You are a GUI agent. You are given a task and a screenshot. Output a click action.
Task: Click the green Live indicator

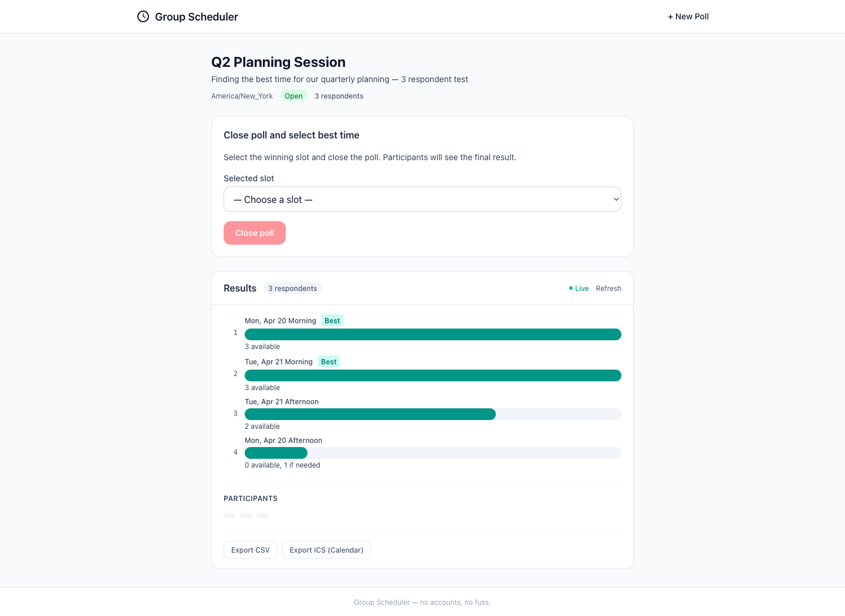[579, 289]
